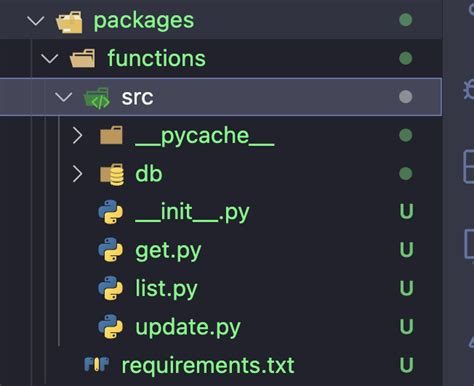Click the green status dot on functions row
The image size is (474, 386).
click(406, 58)
